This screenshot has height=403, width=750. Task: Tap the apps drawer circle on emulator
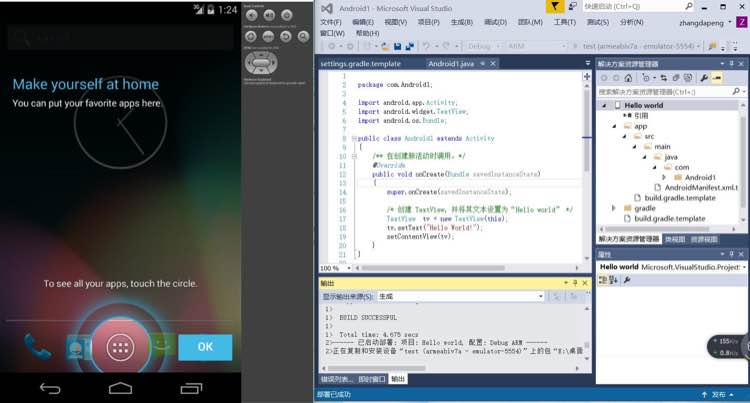pos(120,348)
